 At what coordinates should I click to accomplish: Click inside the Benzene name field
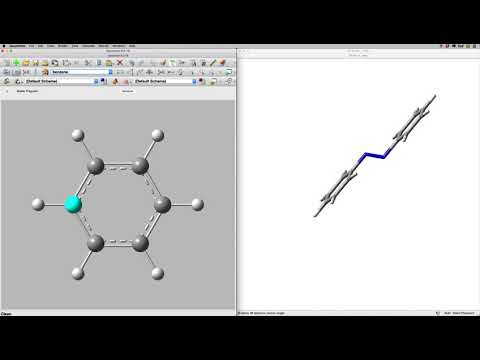click(x=80, y=72)
